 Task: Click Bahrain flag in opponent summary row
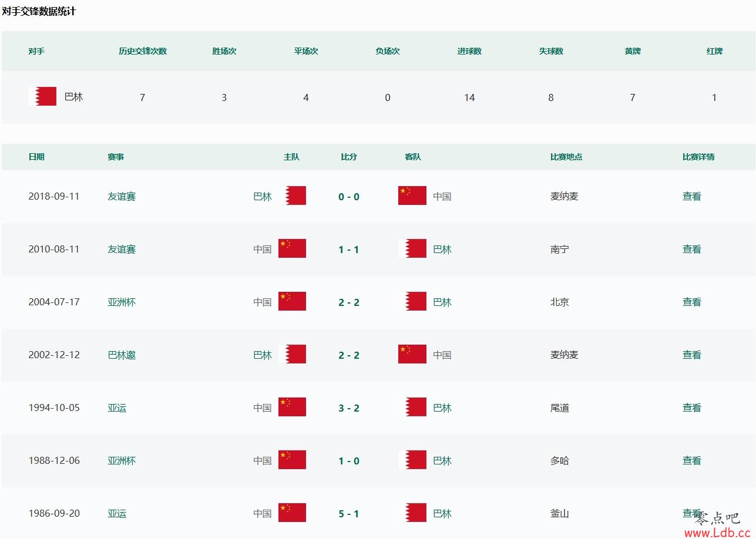point(43,96)
